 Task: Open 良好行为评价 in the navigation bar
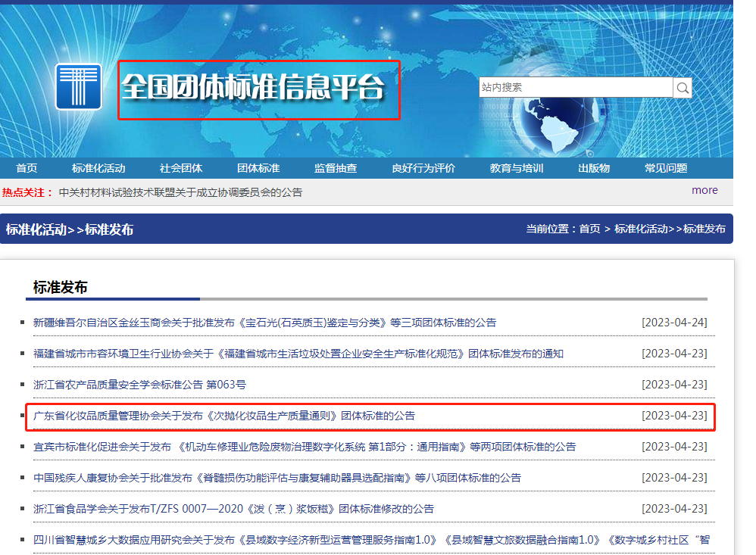[423, 168]
